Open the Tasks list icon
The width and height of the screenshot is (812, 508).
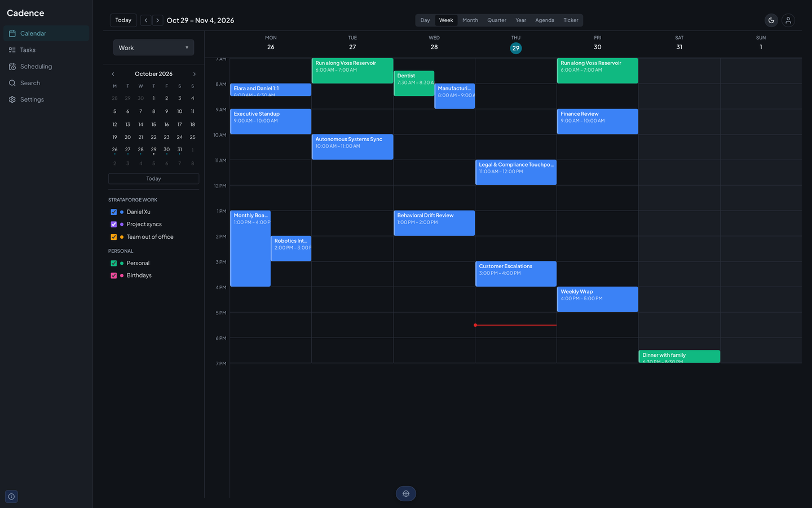pyautogui.click(x=12, y=50)
